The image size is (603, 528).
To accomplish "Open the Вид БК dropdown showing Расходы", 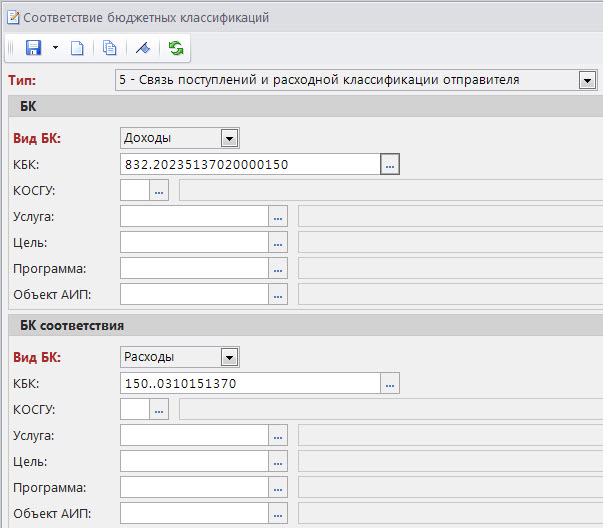I will [229, 356].
